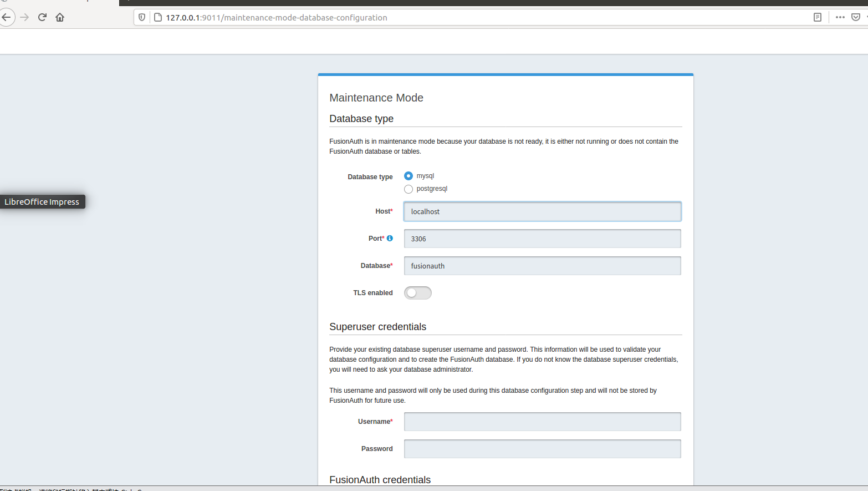Click the 'Database type' field label
This screenshot has width=868, height=491.
click(370, 177)
